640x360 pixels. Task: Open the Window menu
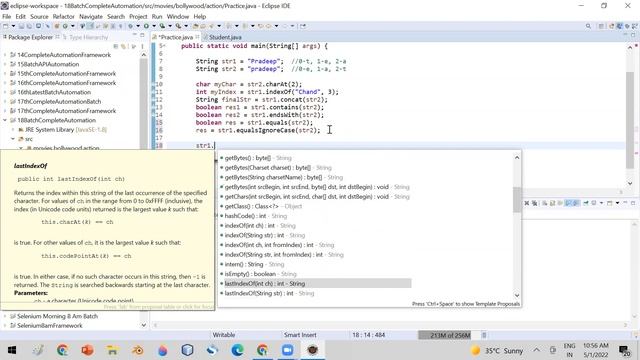[178, 16]
